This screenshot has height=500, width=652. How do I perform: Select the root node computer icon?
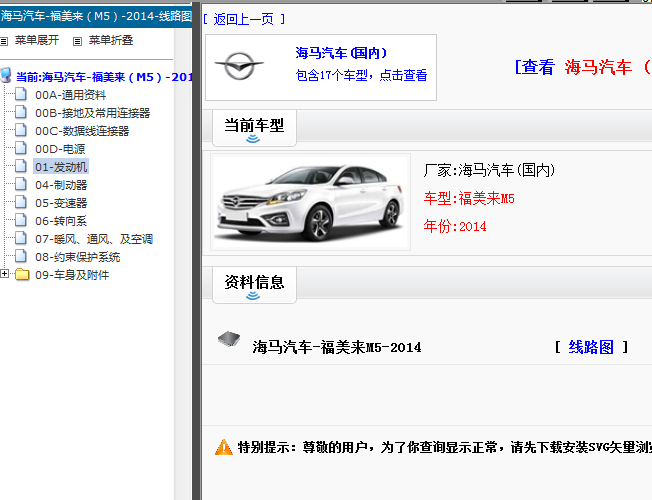pyautogui.click(x=5, y=76)
